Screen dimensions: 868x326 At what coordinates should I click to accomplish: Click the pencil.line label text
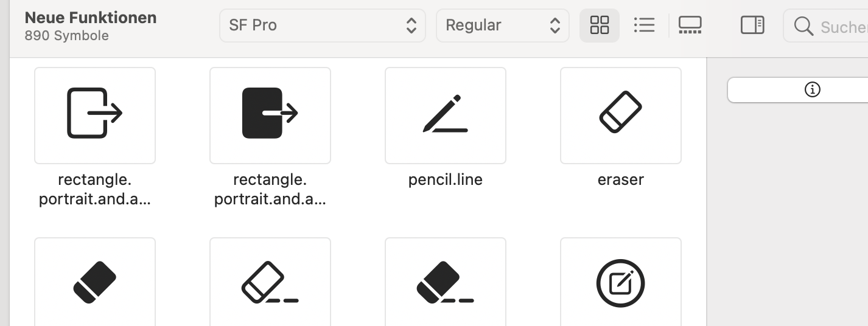click(446, 179)
